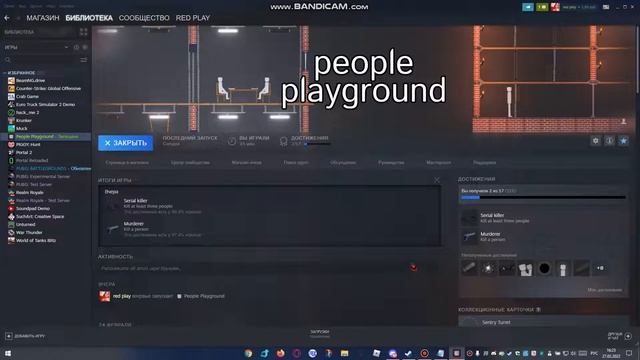Select War Thunder in the library list
640x360 pixels.
(x=29, y=233)
